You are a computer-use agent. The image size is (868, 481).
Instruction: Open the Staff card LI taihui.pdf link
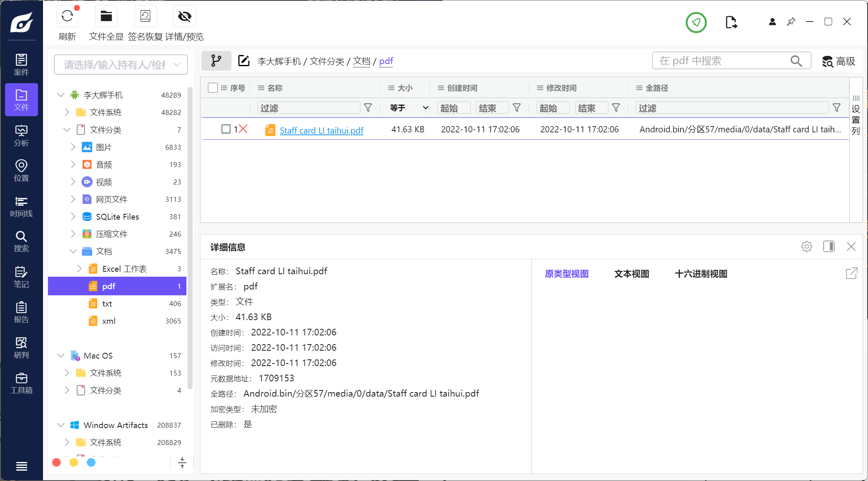pos(321,130)
